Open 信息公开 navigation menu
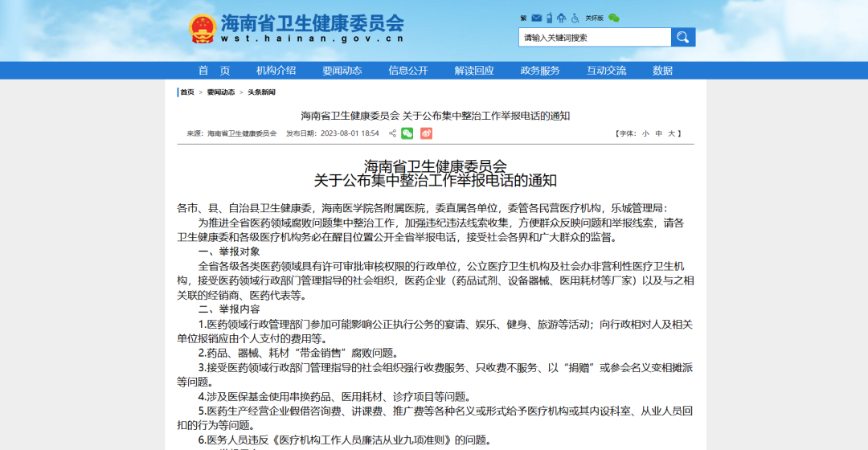The image size is (868, 450). coord(408,70)
